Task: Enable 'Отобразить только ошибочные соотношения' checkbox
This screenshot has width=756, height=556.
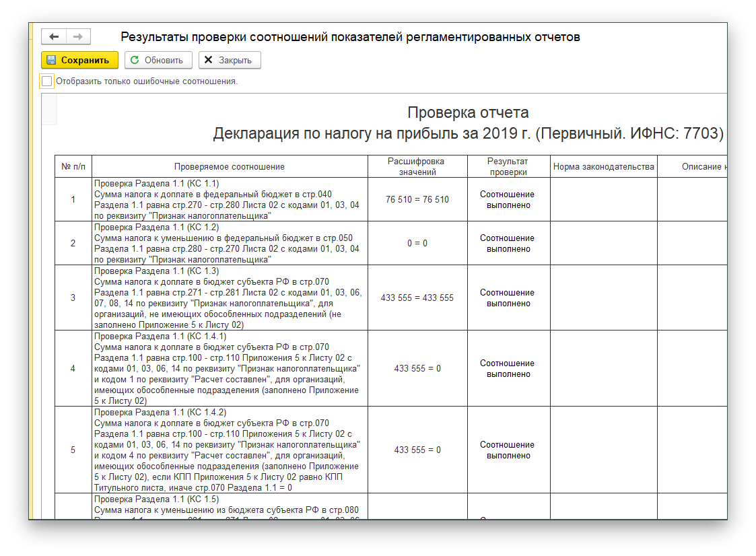Action: [46, 81]
